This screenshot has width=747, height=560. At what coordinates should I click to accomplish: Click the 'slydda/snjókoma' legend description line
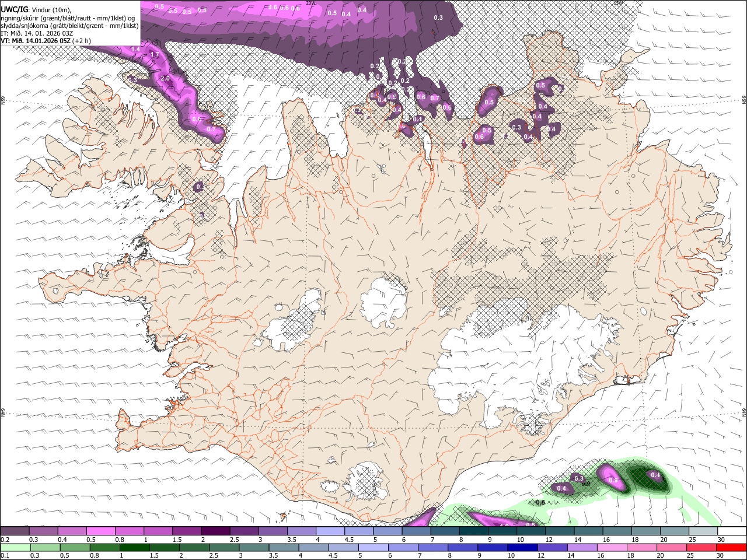(69, 26)
